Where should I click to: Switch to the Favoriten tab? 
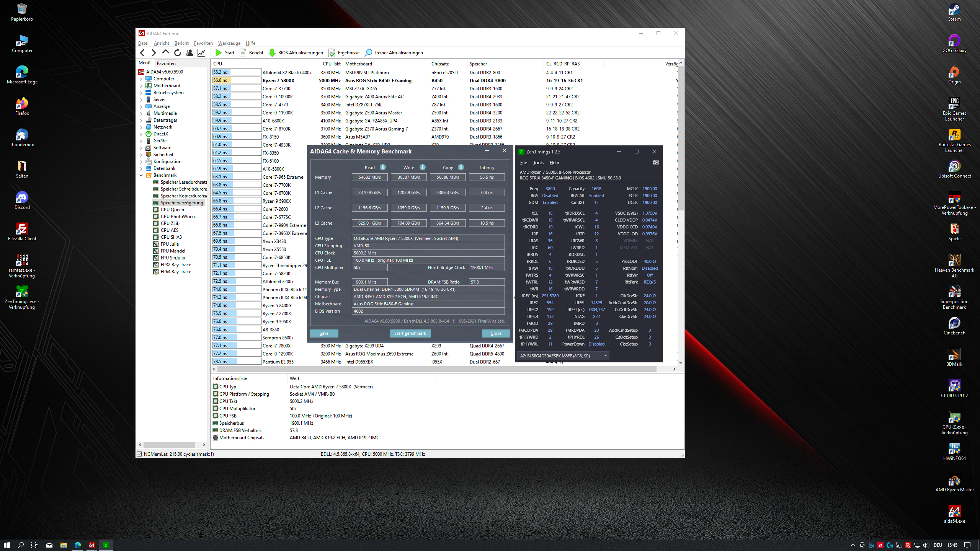[166, 64]
